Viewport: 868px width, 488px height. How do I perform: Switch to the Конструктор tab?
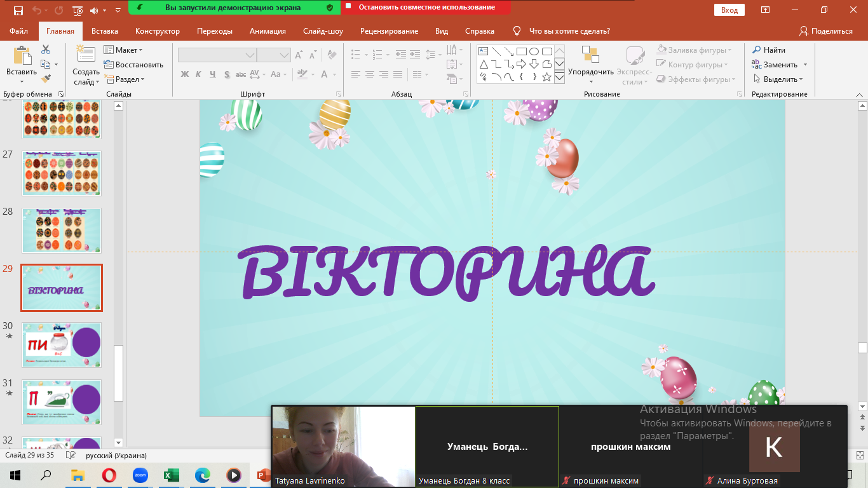tap(158, 31)
